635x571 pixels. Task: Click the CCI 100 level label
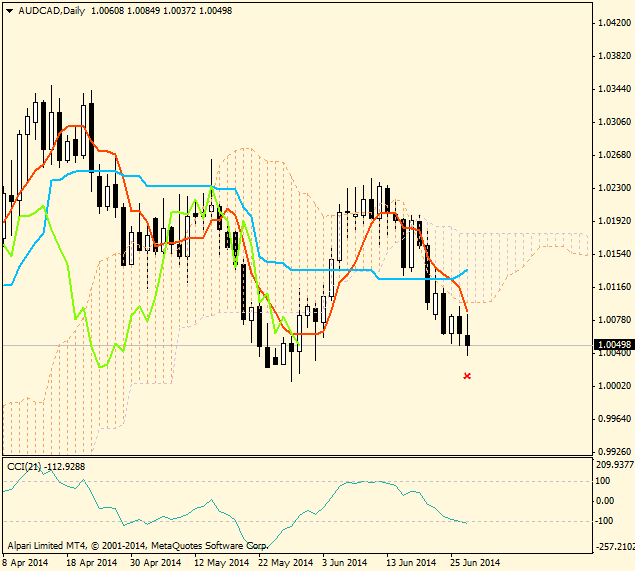603,481
